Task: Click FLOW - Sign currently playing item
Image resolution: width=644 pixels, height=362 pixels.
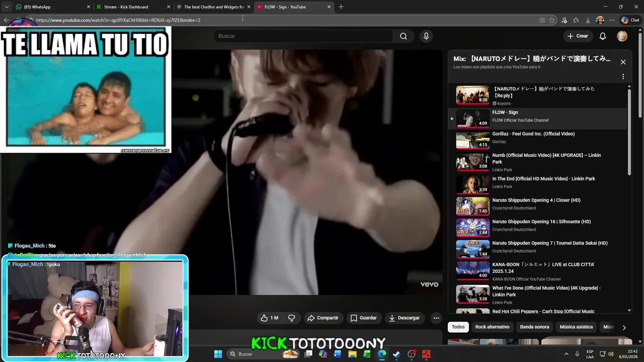Action: click(x=538, y=119)
